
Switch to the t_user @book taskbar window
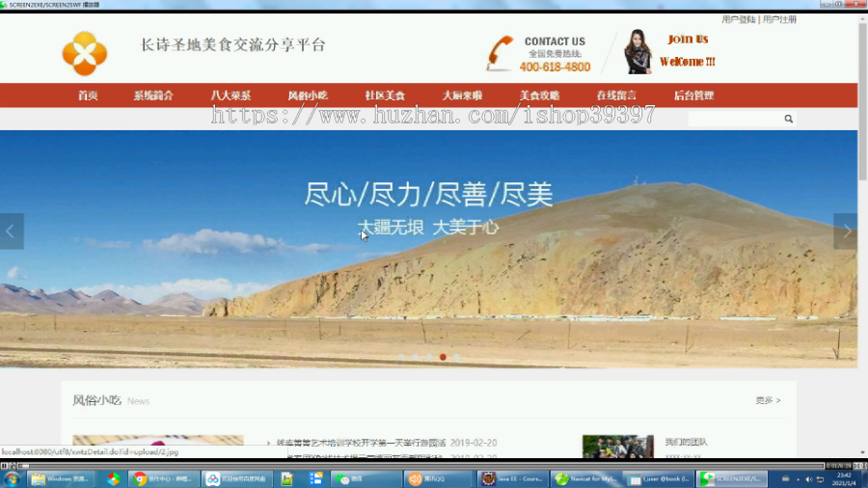pos(659,479)
